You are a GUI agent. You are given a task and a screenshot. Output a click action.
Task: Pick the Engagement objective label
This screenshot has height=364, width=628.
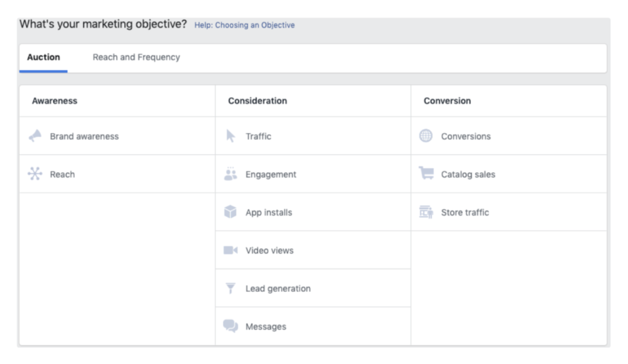(x=271, y=175)
